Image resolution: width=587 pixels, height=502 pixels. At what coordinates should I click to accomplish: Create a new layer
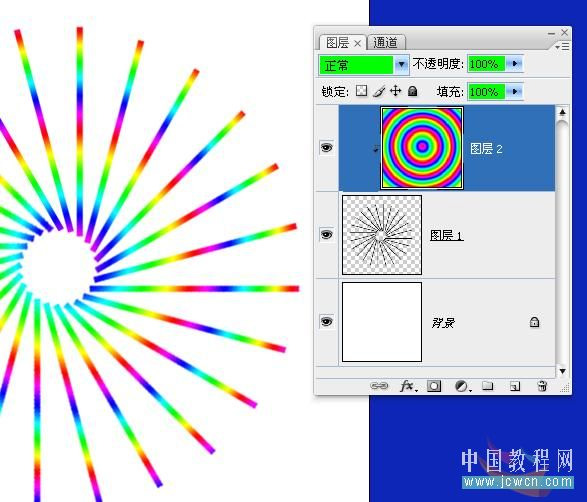click(515, 386)
